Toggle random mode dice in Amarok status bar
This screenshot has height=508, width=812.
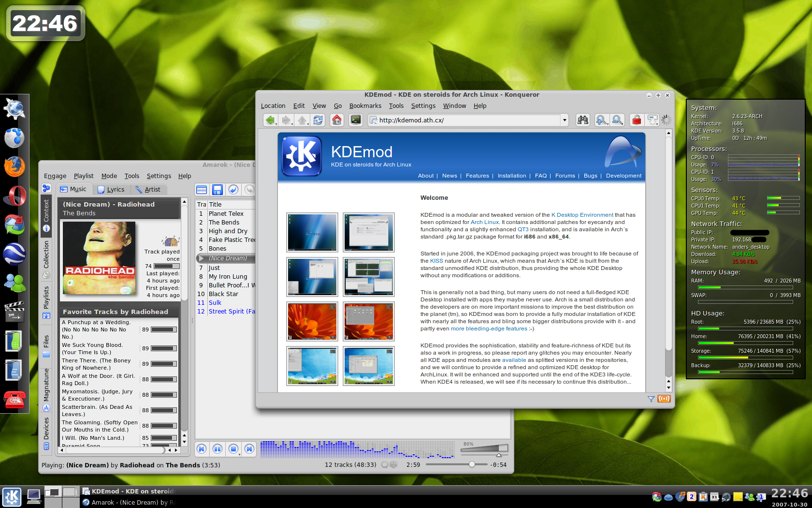tap(393, 464)
